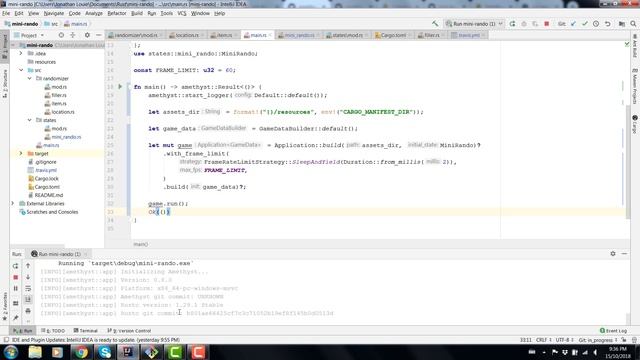Open Project Structure icon in toolbar
This screenshot has height=360, width=640.
pos(622,24)
